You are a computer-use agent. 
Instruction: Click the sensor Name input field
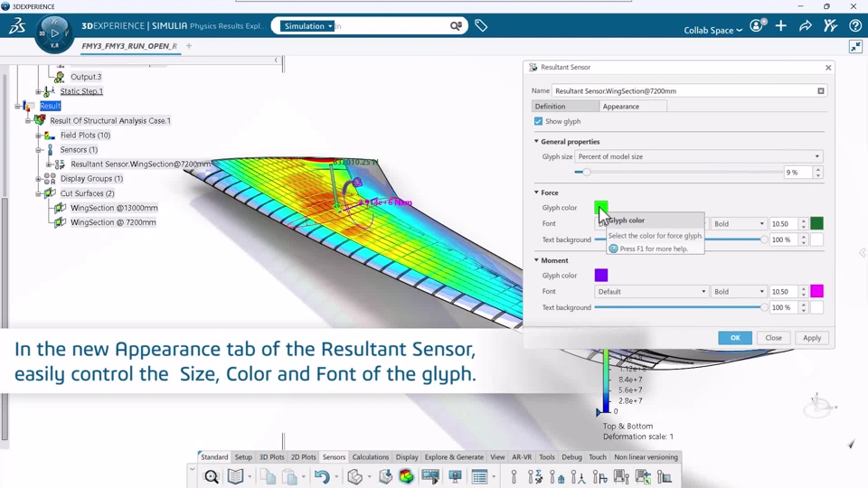[x=683, y=91]
